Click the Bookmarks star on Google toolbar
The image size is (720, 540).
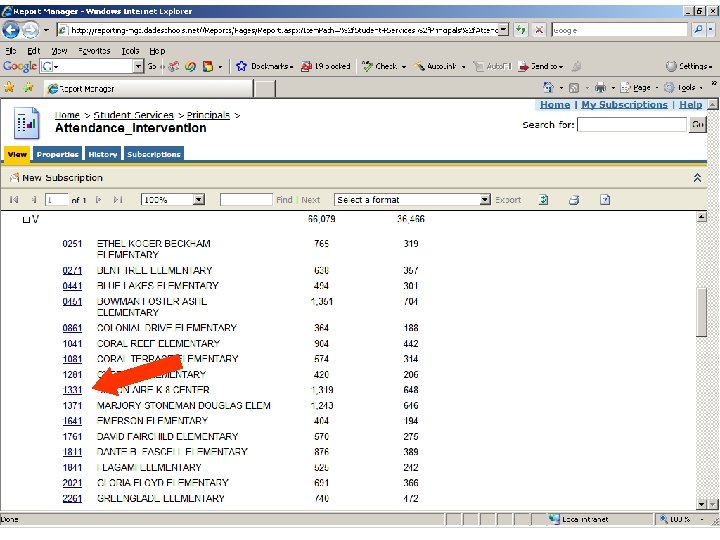(241, 67)
